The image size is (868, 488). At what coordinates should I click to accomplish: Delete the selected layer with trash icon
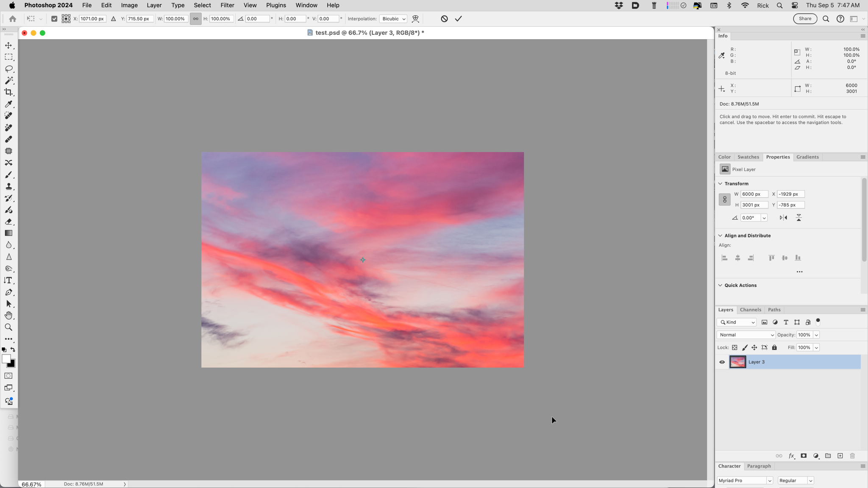point(852,456)
